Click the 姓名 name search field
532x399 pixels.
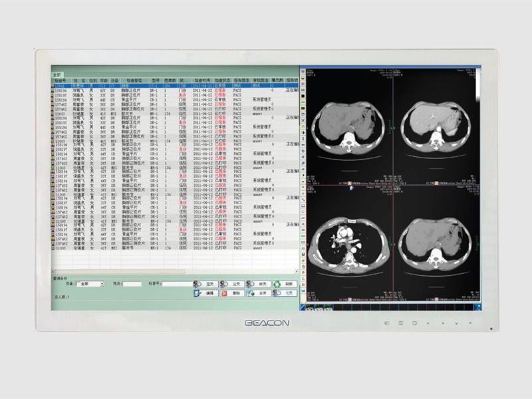pyautogui.click(x=132, y=284)
